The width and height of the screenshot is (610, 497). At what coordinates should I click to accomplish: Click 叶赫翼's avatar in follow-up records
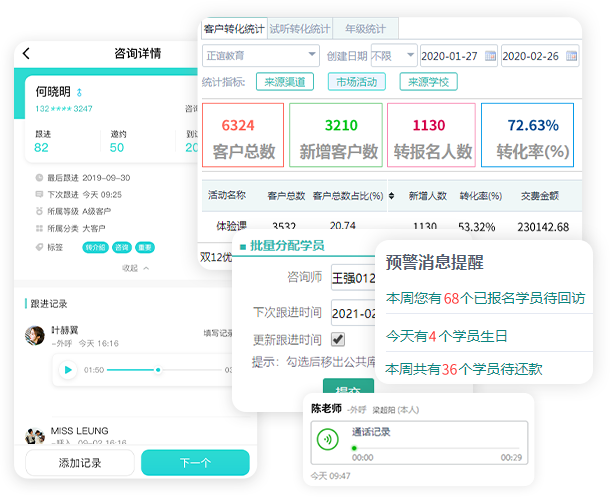[36, 335]
